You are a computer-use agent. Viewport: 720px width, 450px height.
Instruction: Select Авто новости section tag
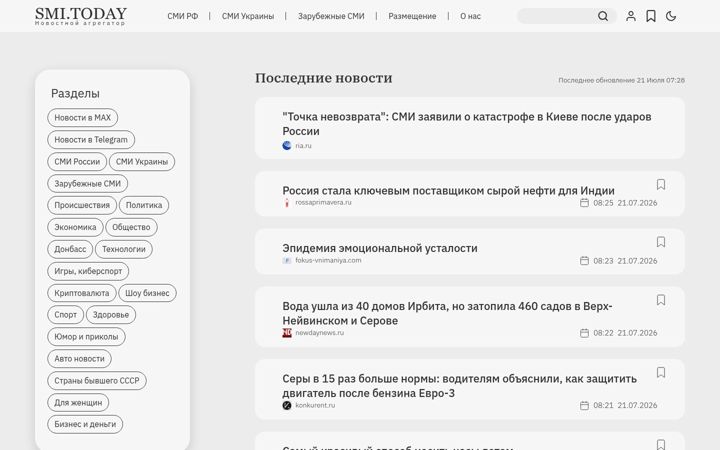point(79,359)
